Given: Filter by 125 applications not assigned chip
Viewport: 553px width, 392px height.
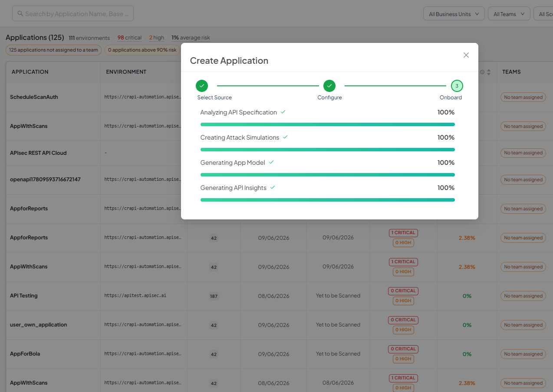Looking at the screenshot, I should (53, 50).
